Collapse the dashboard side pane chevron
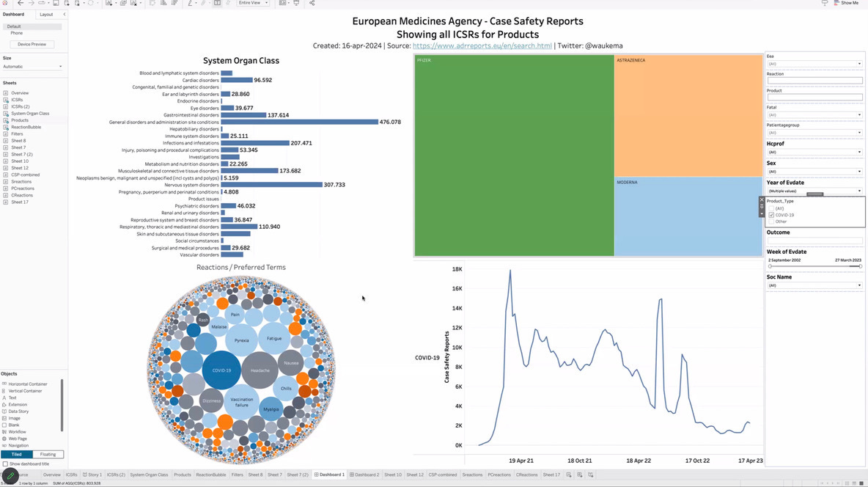Image resolution: width=868 pixels, height=487 pixels. 65,15
